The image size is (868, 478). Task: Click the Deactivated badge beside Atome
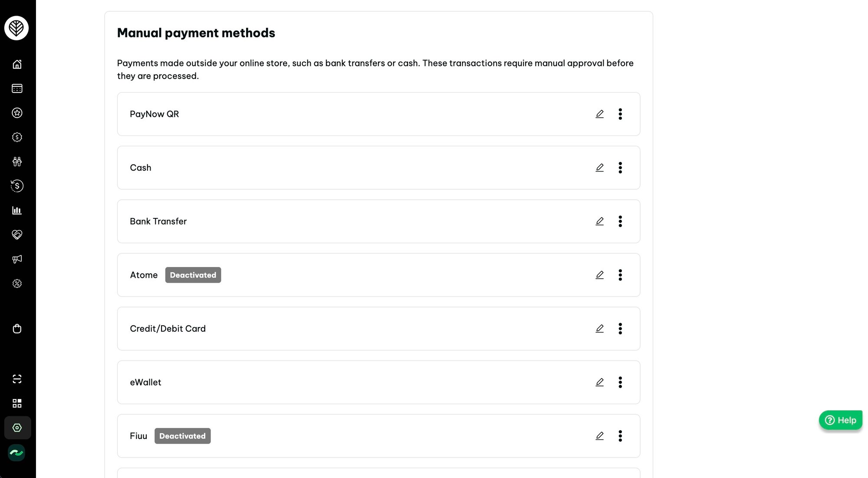[x=193, y=275]
